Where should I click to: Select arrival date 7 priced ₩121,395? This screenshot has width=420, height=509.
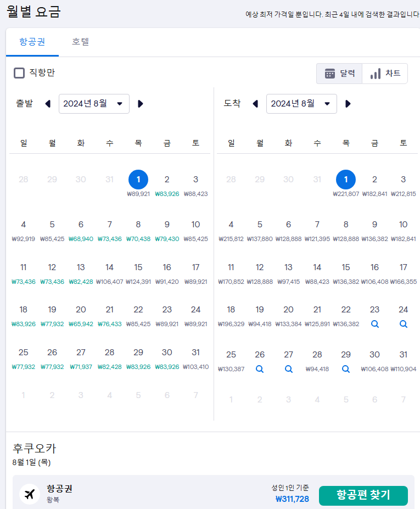317,231
